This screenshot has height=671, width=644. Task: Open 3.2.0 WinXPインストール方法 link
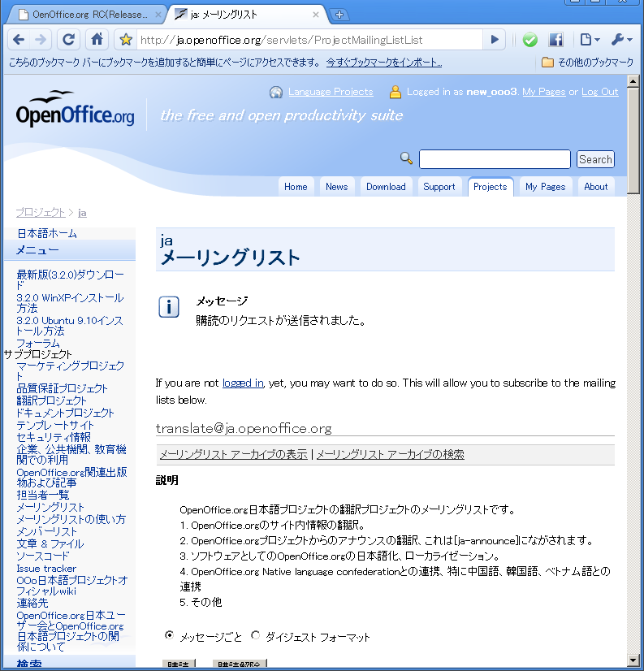[70, 303]
